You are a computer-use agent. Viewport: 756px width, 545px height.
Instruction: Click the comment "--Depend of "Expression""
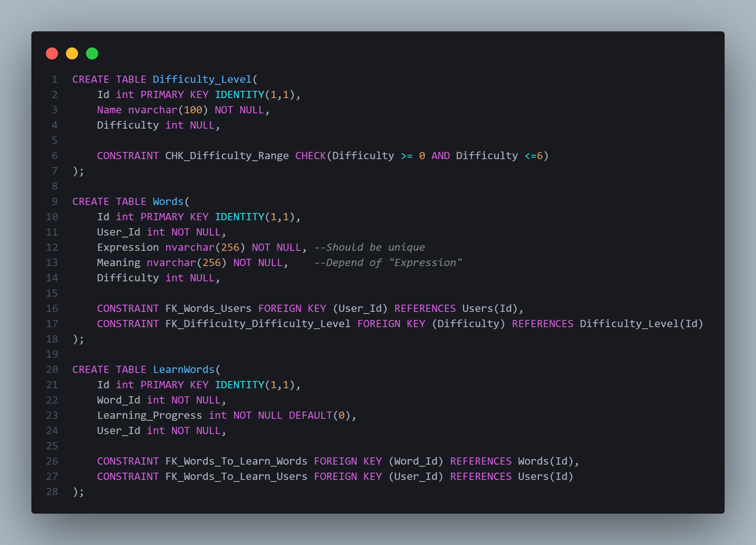(x=388, y=262)
